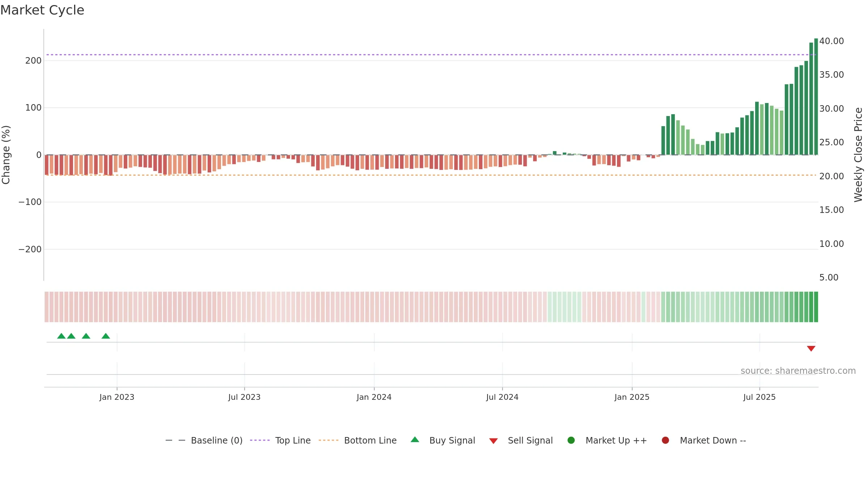
Task: Click the 25.00 price tick label
Action: click(831, 142)
